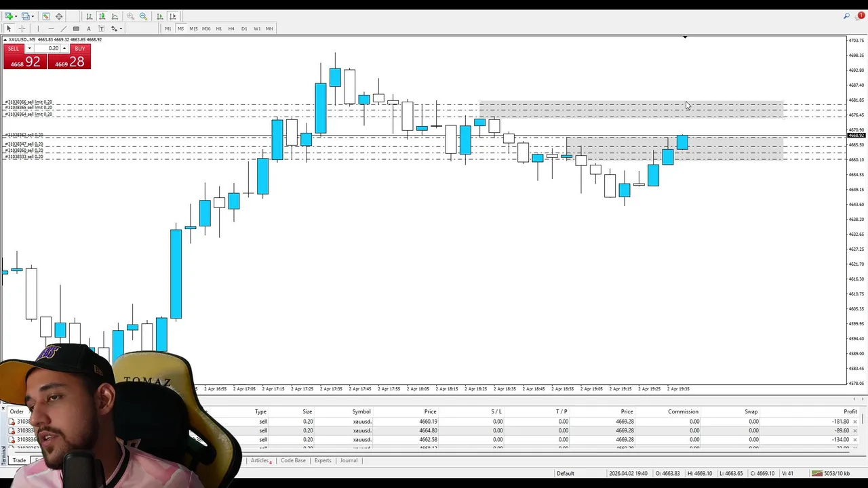Viewport: 868px width, 488px height.
Task: Expand the new chart dropdown arrow
Action: coord(16,16)
